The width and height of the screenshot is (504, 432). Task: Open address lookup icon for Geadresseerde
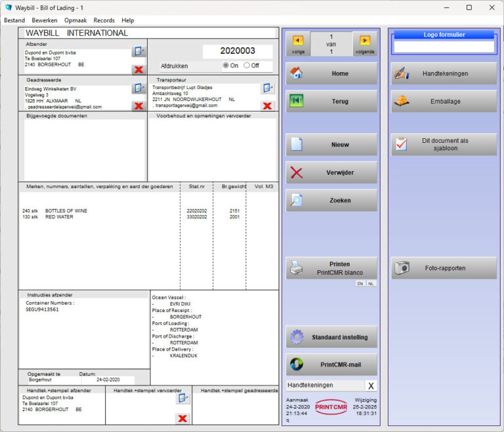click(138, 88)
